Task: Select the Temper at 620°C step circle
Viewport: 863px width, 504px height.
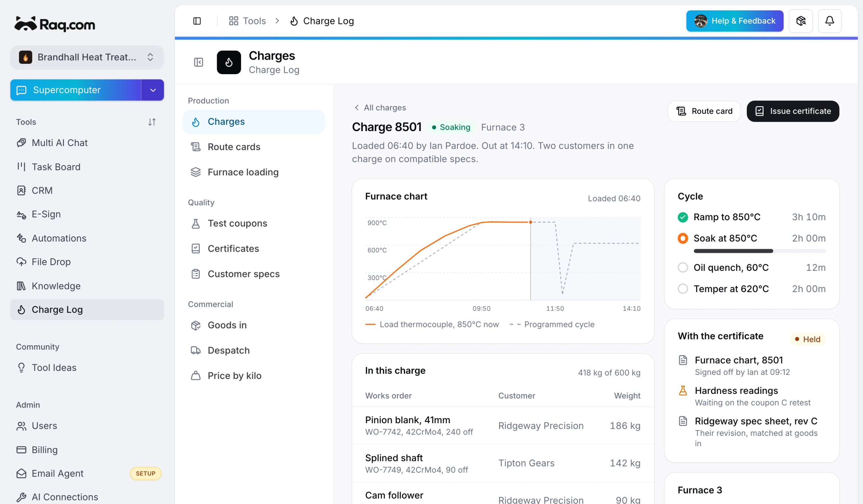Action: point(683,289)
